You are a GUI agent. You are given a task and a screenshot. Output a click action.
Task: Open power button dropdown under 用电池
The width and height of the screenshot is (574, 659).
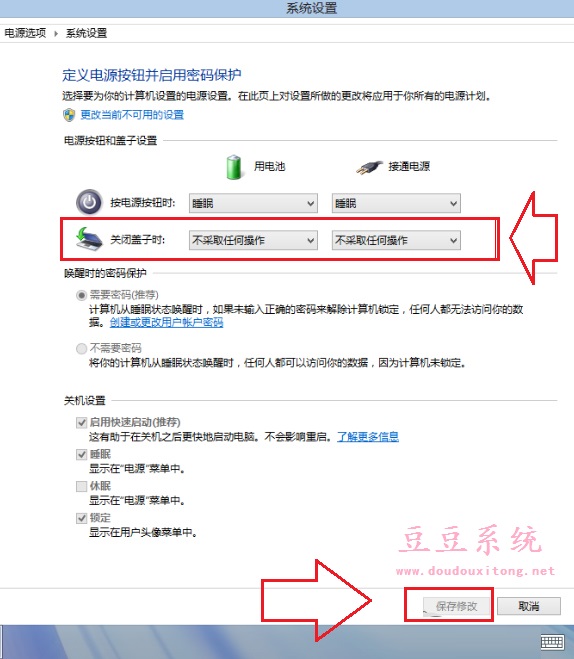pyautogui.click(x=253, y=203)
